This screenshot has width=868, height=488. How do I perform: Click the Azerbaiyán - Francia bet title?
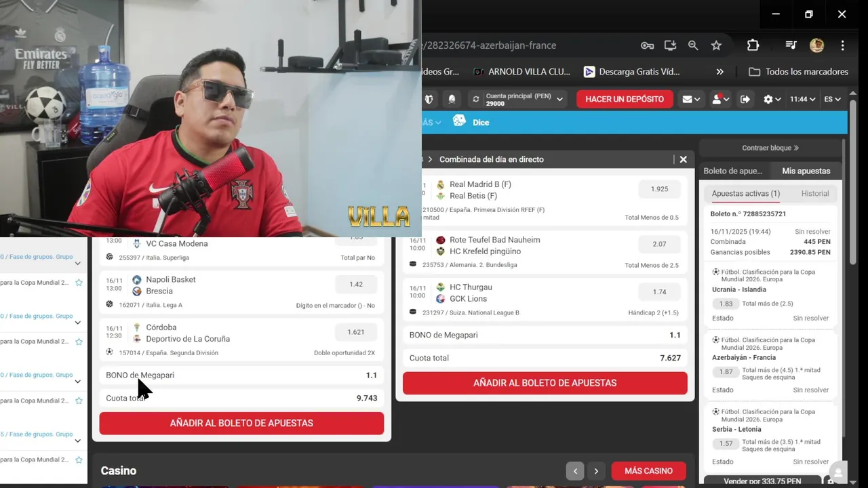(x=744, y=357)
